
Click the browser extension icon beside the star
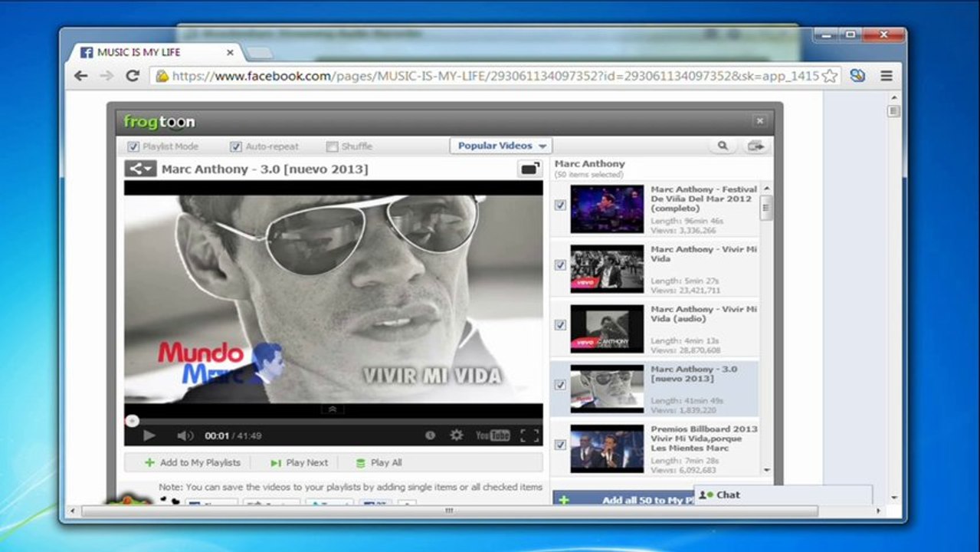(x=857, y=76)
